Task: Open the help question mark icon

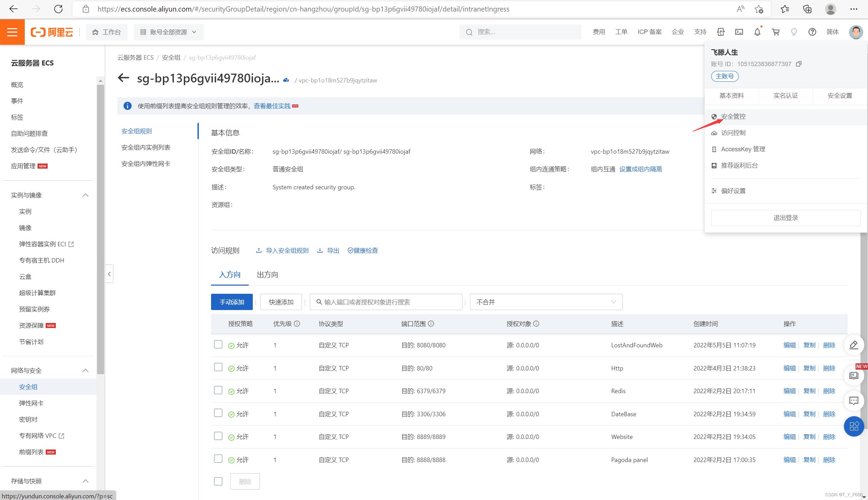Action: 812,32
